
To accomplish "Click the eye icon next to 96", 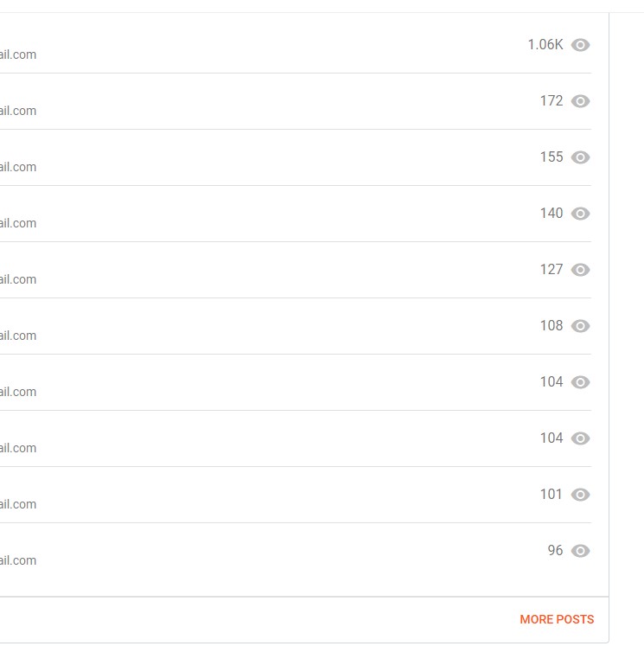I will pyautogui.click(x=581, y=551).
